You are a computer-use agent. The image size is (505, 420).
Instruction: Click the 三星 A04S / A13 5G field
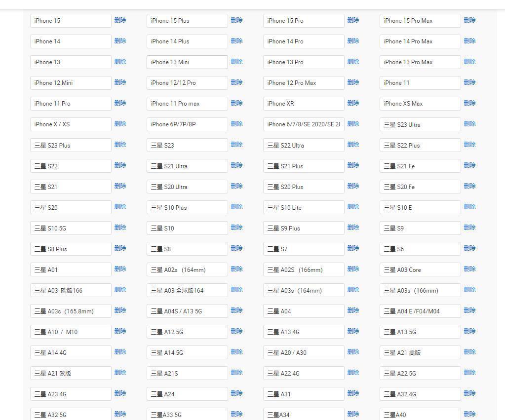pos(187,311)
